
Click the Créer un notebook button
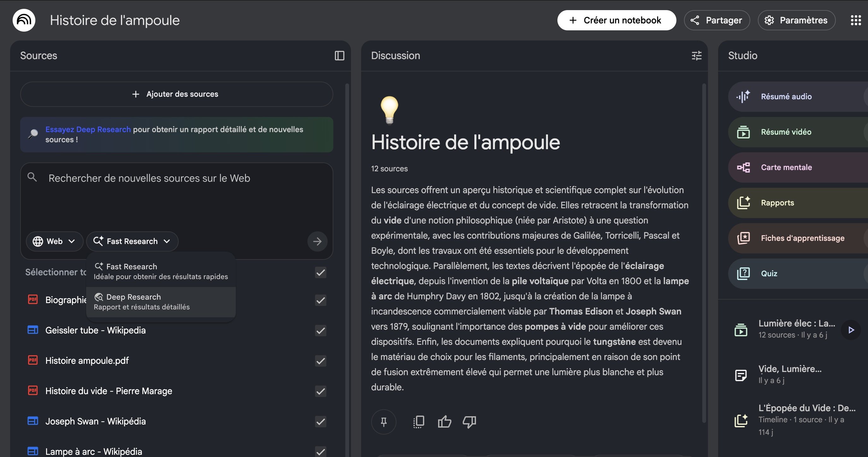point(616,20)
